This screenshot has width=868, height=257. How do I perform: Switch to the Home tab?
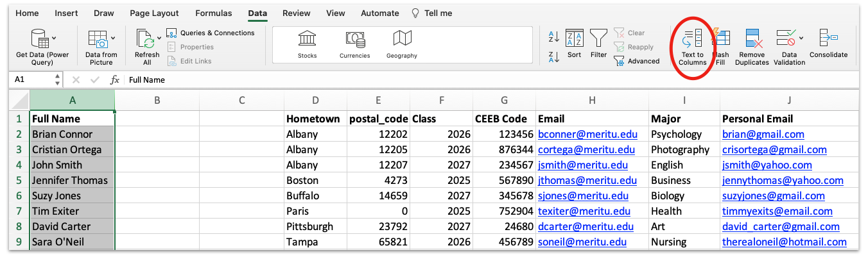click(x=27, y=13)
